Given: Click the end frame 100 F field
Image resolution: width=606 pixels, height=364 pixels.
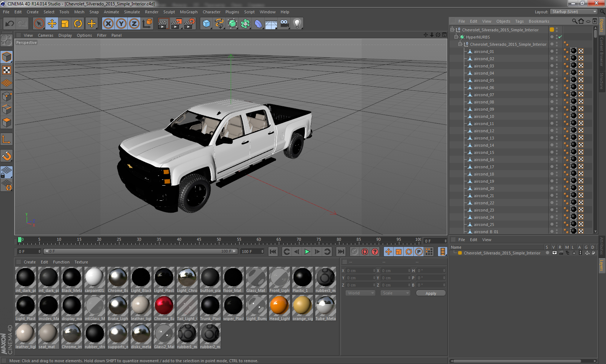Looking at the screenshot, I should (252, 251).
